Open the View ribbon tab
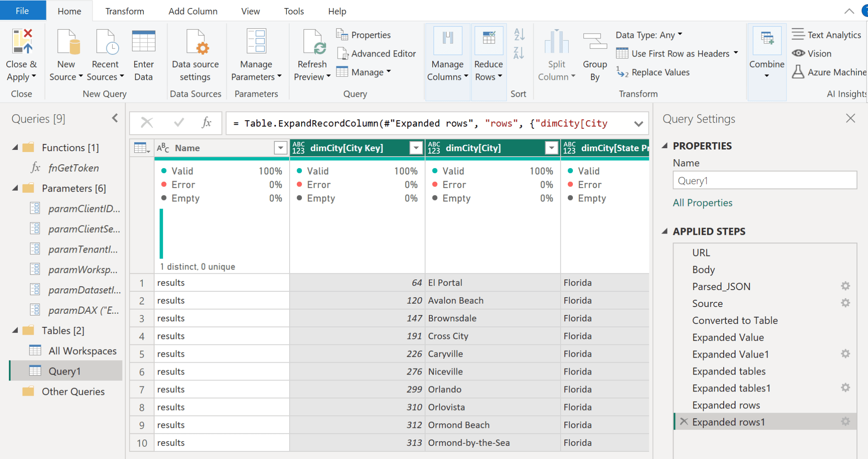 (x=250, y=11)
